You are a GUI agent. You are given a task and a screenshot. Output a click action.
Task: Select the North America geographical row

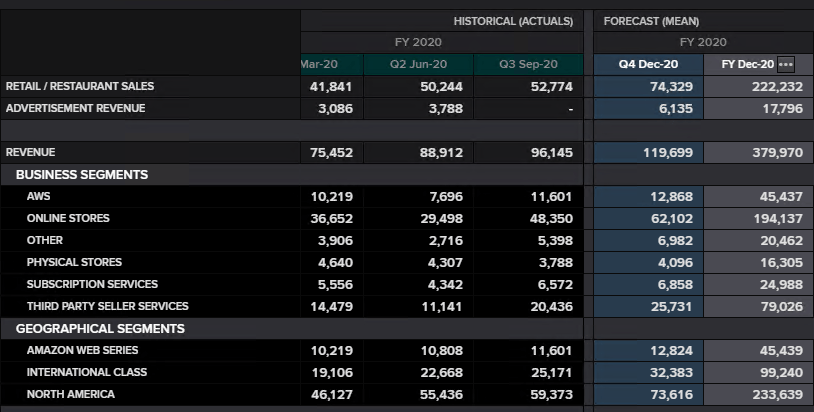point(71,394)
